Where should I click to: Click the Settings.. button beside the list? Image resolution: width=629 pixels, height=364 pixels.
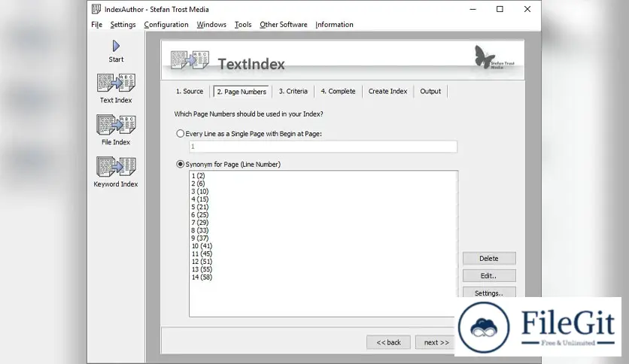point(489,293)
